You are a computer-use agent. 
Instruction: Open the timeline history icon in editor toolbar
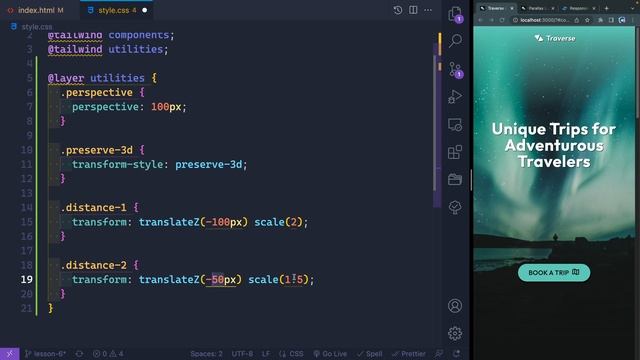click(x=398, y=10)
